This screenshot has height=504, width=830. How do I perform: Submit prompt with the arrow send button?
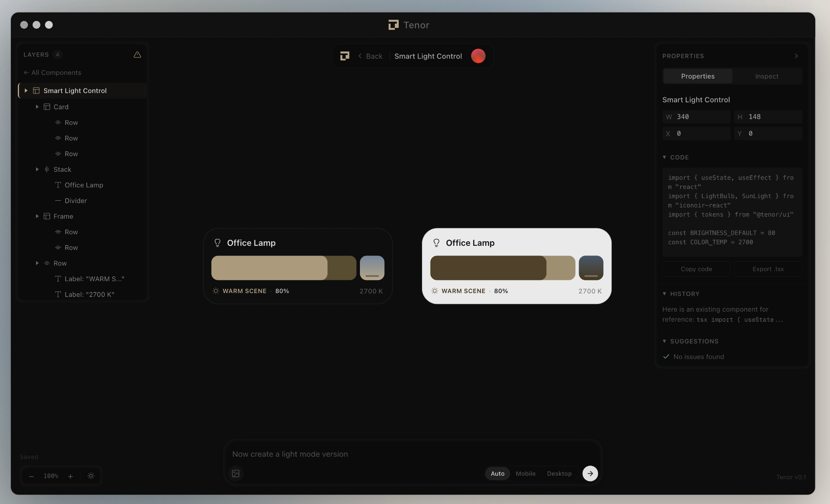(590, 473)
